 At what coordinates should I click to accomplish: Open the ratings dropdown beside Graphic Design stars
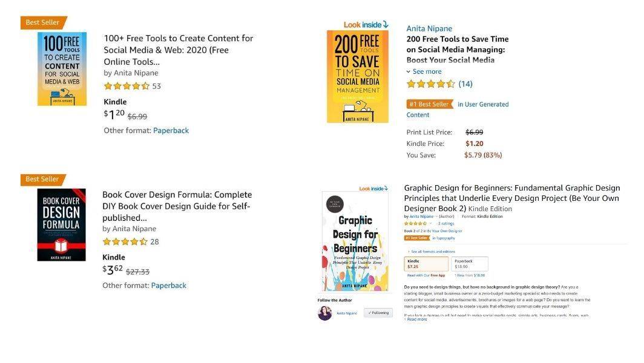(431, 223)
